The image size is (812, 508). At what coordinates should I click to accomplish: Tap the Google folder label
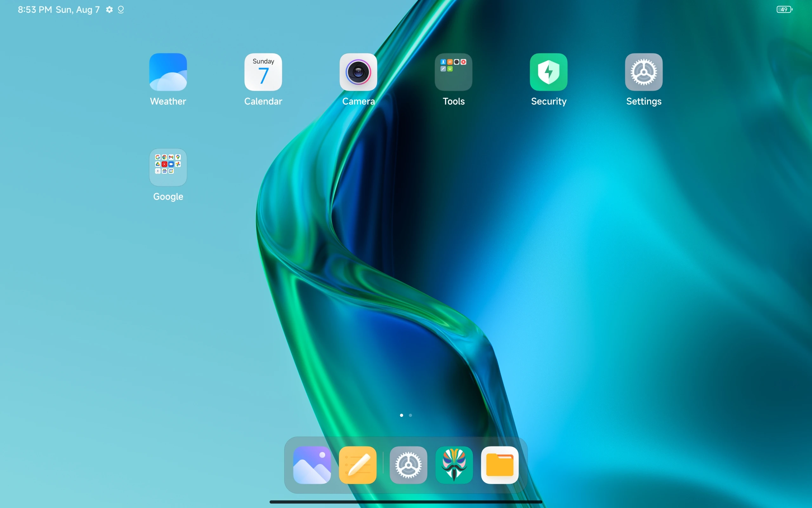click(x=168, y=197)
